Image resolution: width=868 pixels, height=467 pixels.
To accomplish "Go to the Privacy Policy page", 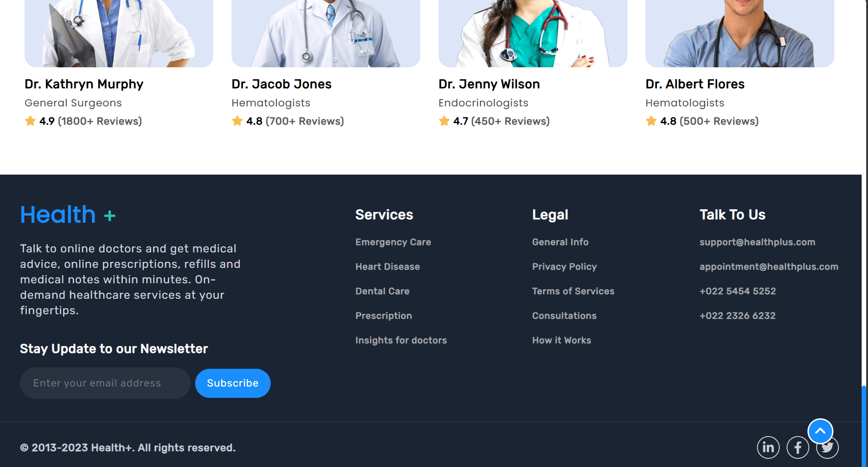I will pos(565,266).
